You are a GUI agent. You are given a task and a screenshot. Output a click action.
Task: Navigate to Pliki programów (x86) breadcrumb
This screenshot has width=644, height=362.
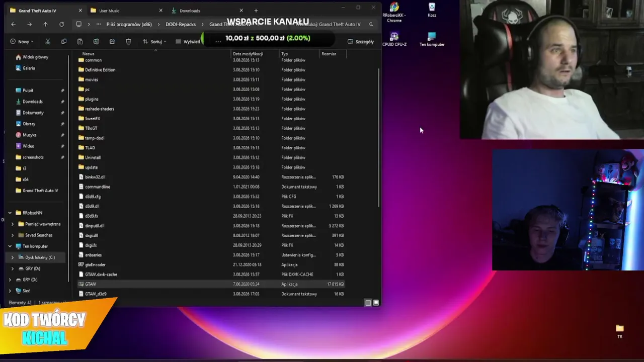(129, 24)
